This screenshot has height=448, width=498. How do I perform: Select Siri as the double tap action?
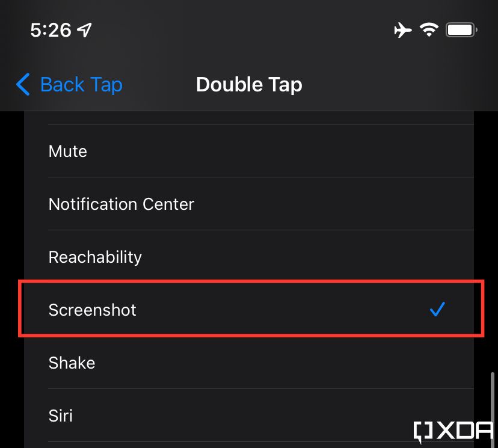[60, 416]
